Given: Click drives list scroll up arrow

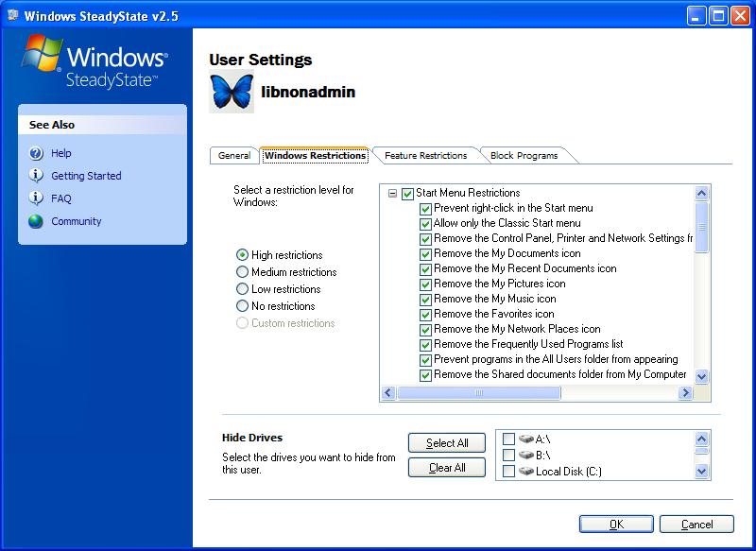Looking at the screenshot, I should click(701, 439).
